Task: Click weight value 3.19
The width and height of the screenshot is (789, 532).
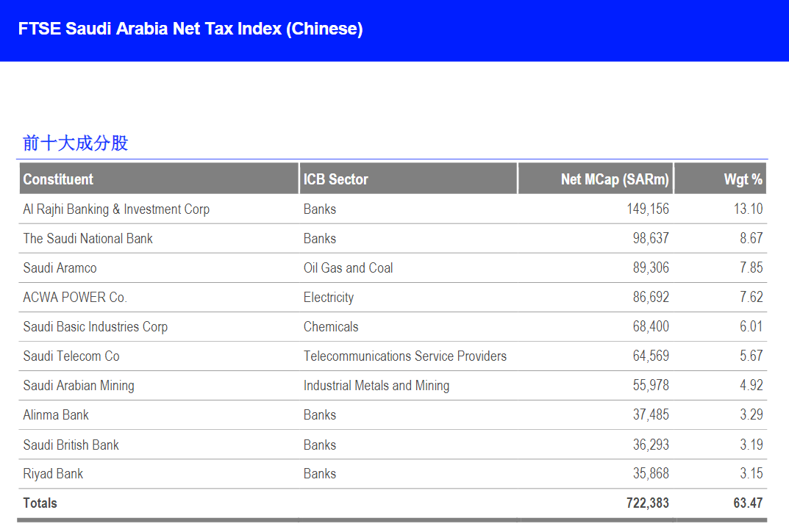Action: click(751, 445)
